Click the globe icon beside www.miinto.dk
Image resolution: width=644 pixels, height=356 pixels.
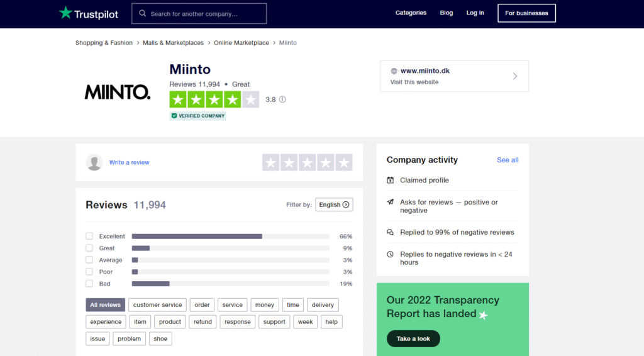click(x=394, y=71)
